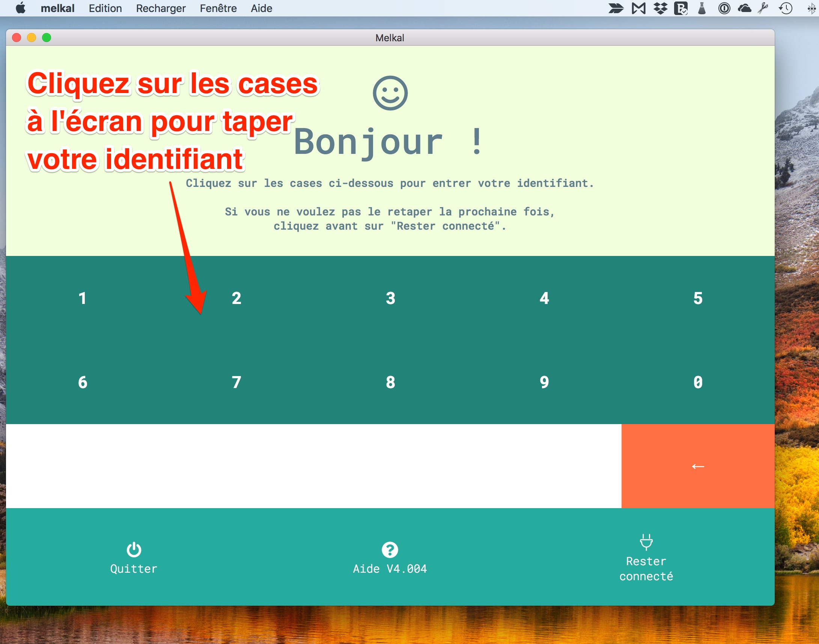The width and height of the screenshot is (819, 644).
Task: Tap the digit 2 key
Action: (x=236, y=298)
